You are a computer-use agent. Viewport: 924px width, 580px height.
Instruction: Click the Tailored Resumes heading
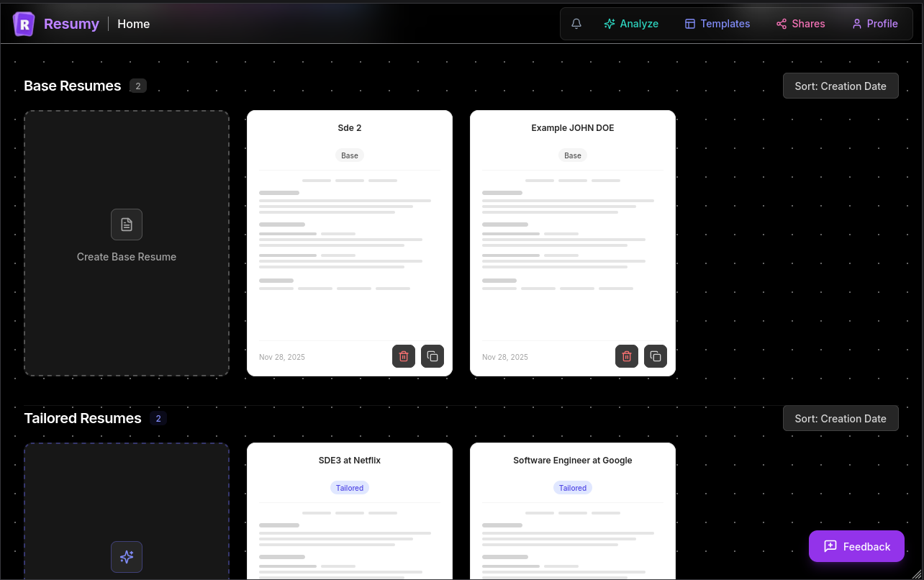pos(83,418)
